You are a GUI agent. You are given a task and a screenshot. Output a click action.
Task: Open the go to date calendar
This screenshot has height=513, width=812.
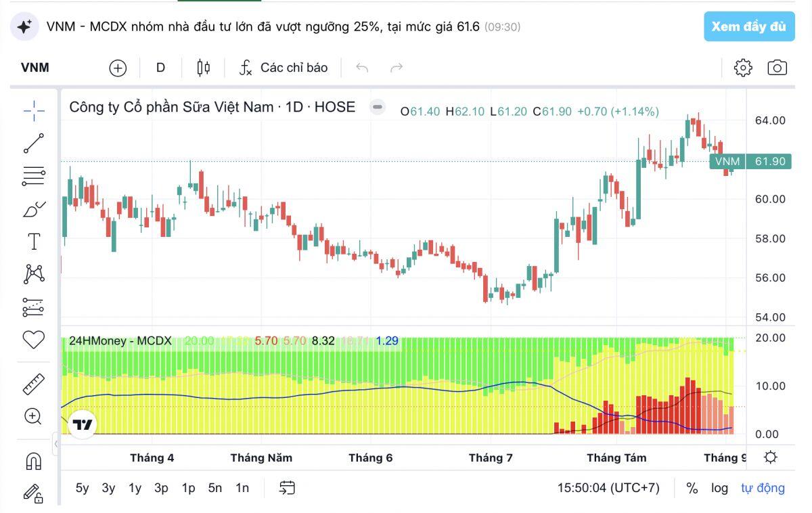(288, 488)
